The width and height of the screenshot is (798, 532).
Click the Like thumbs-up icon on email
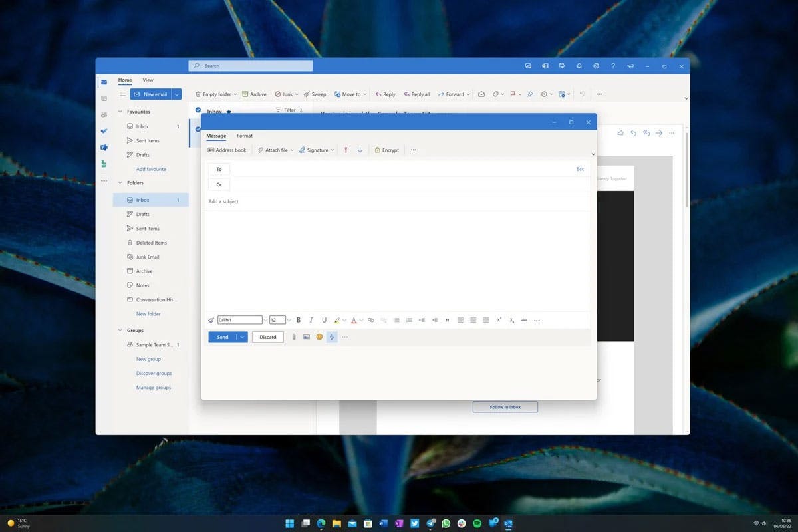coord(620,133)
